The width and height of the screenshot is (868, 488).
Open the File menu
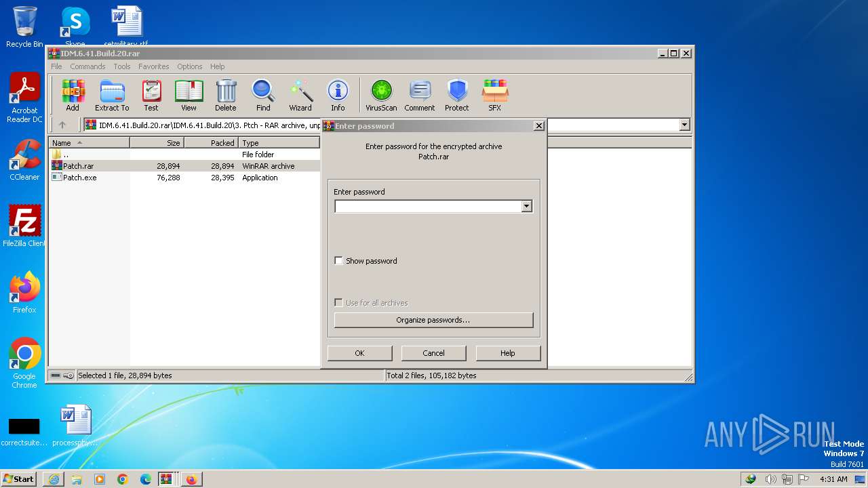[56, 66]
